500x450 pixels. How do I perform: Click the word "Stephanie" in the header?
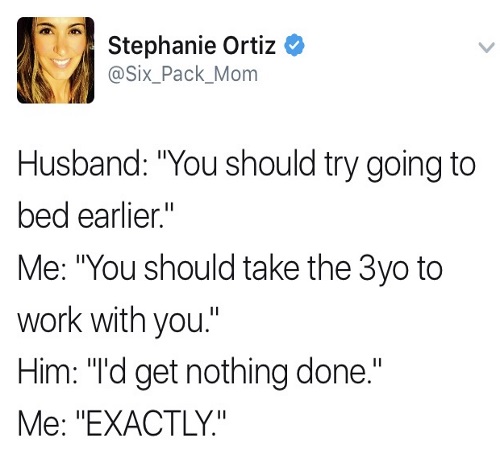[x=162, y=47]
